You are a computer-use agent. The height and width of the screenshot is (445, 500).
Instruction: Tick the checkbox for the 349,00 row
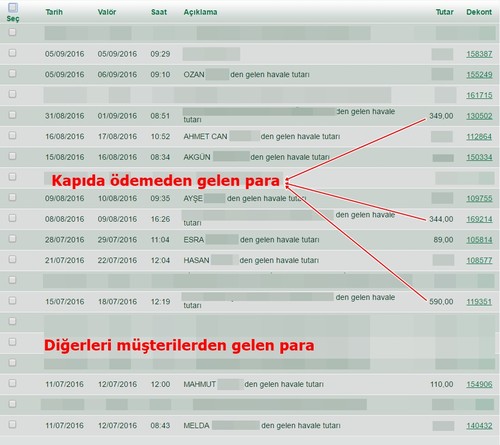pyautogui.click(x=12, y=115)
